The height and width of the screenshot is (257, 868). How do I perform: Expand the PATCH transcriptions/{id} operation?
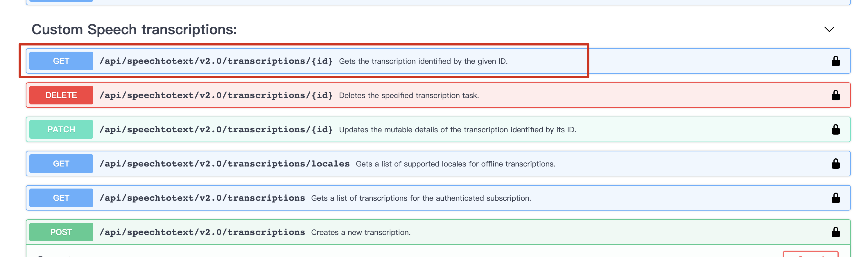click(216, 129)
